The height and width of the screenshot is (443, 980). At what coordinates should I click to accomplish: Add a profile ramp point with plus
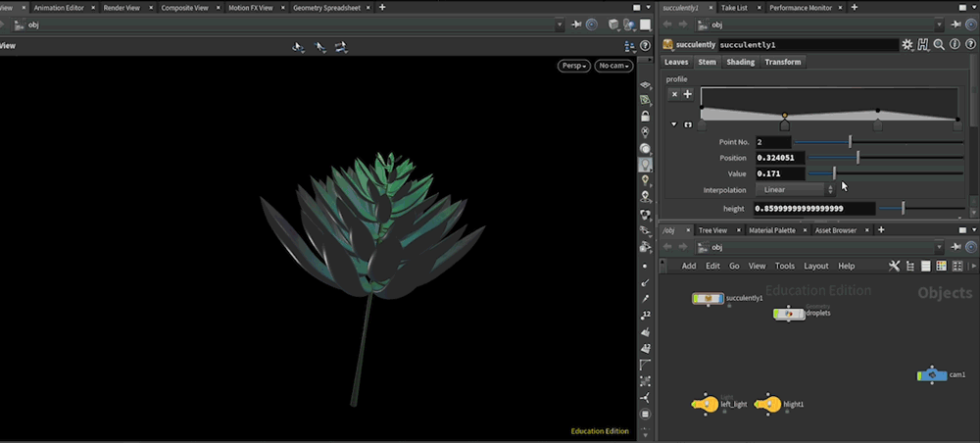pyautogui.click(x=688, y=94)
